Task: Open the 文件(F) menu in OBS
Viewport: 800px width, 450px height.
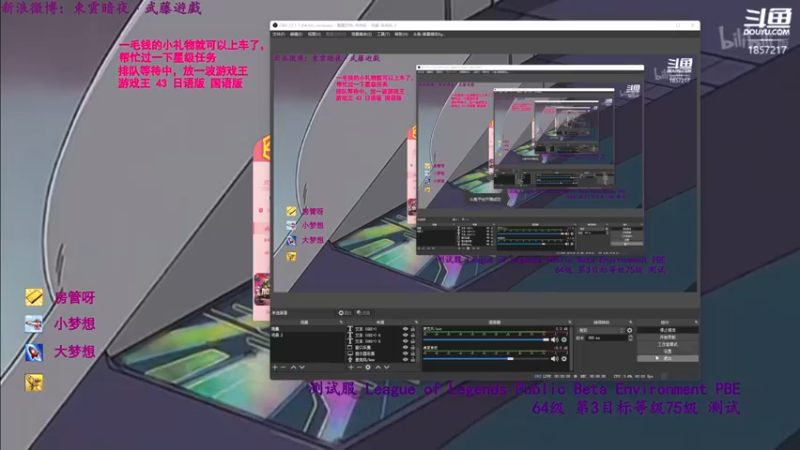Action: click(279, 34)
